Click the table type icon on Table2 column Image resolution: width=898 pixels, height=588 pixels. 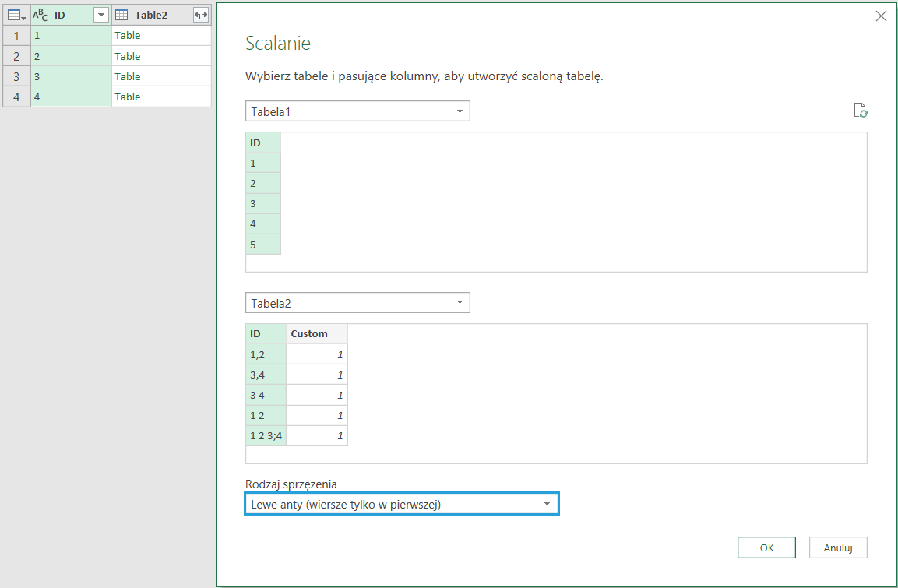(121, 15)
